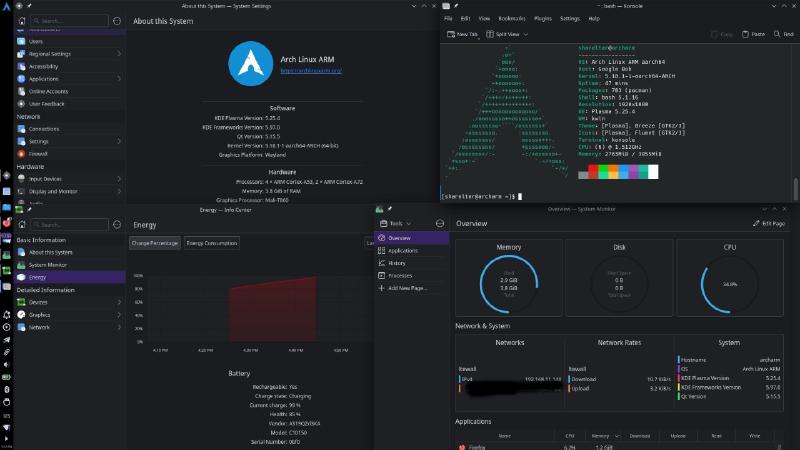
Task: Switch to the Energy Consumption graph
Action: (x=212, y=243)
